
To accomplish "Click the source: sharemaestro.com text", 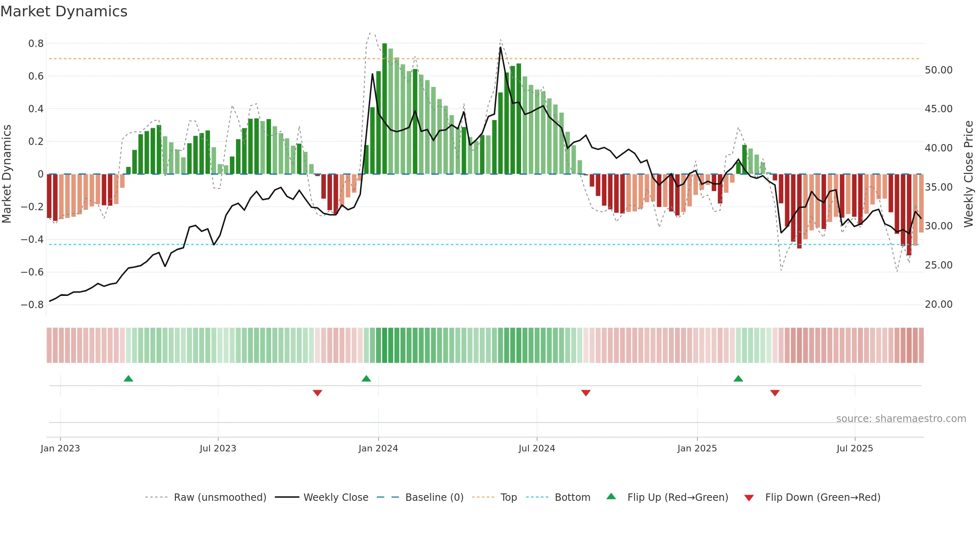I will coord(901,418).
